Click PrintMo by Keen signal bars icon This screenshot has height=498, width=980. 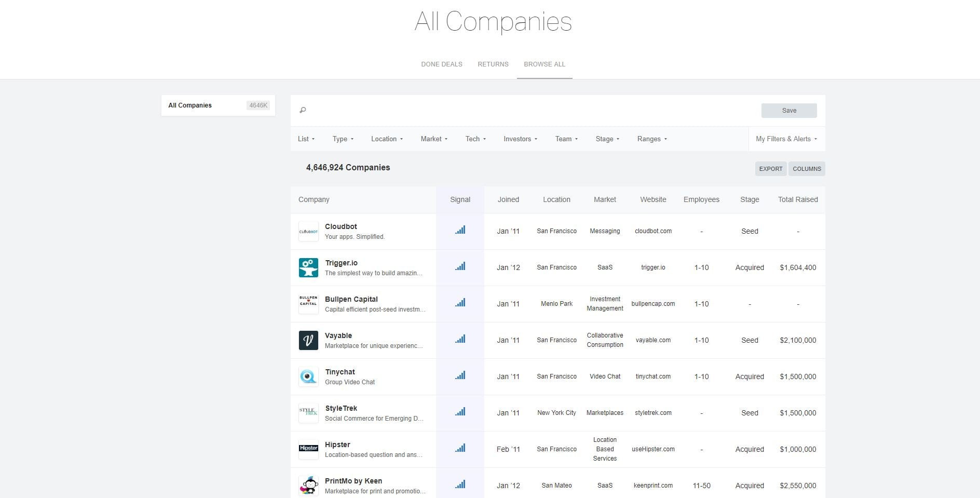(460, 484)
